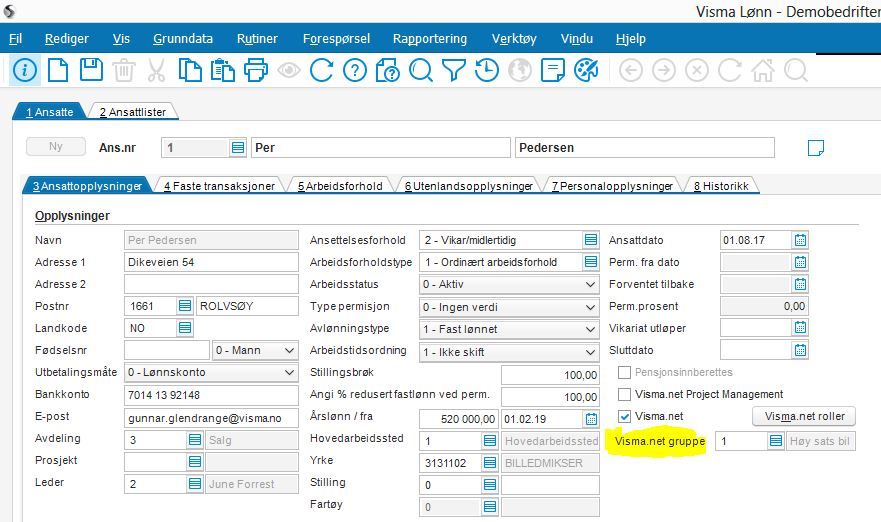Open the Verktøy menu
This screenshot has height=522, width=881.
tap(514, 39)
